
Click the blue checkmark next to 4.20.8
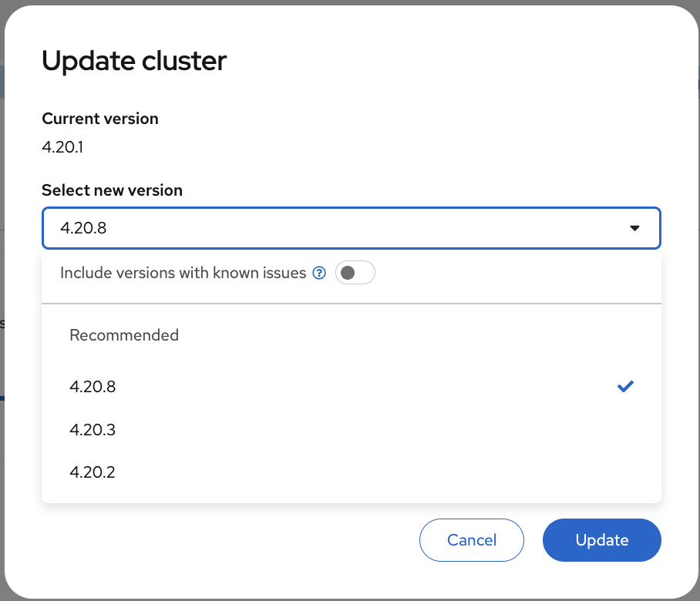625,386
